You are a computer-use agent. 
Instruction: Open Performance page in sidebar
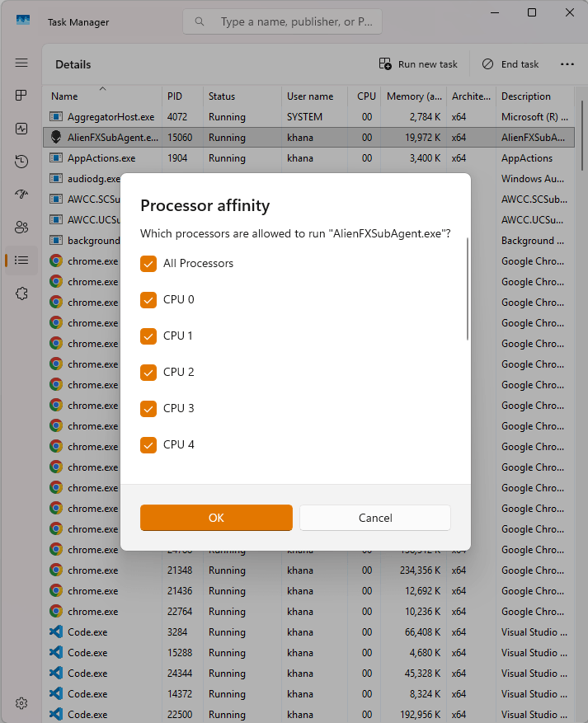click(x=21, y=129)
